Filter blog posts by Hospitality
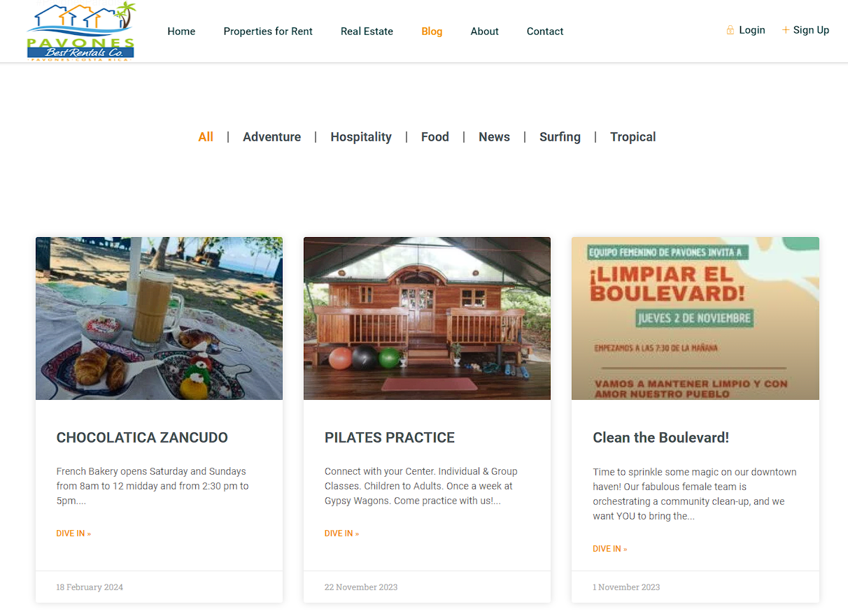The height and width of the screenshot is (616, 848). (361, 137)
